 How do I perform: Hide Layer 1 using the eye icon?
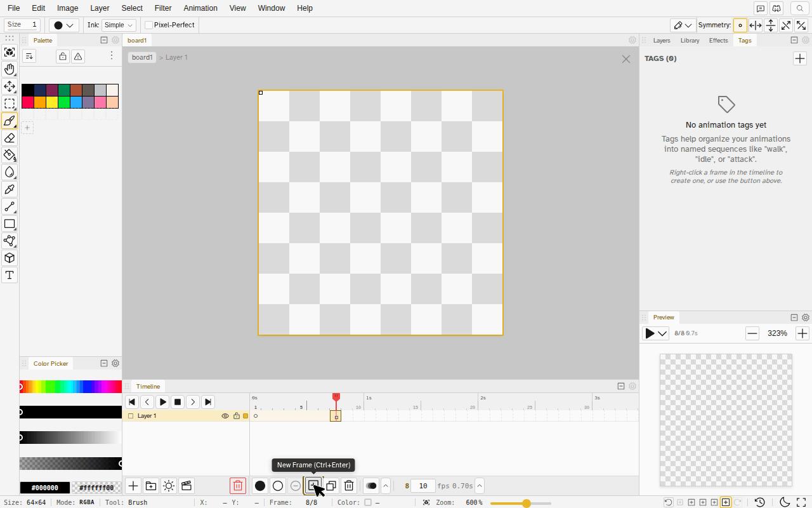[x=225, y=416]
